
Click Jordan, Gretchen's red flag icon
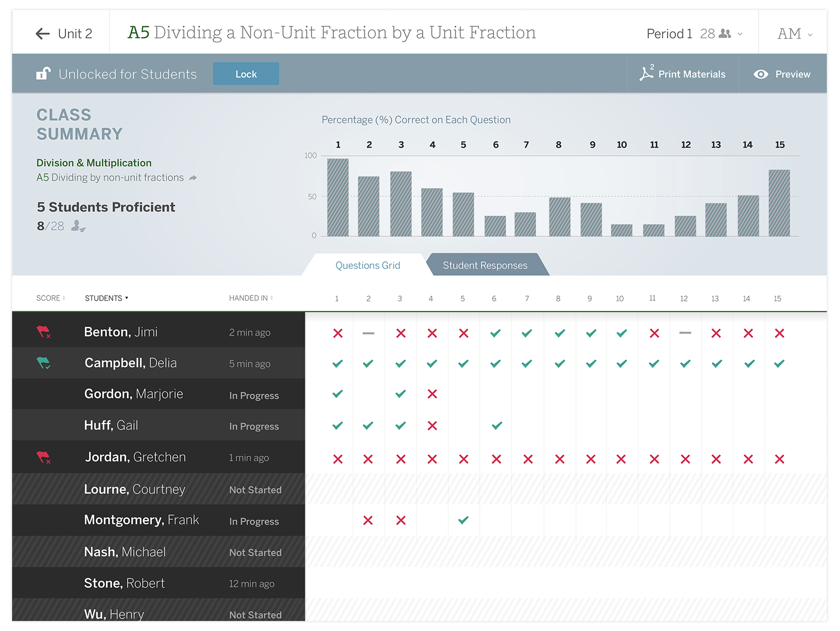point(44,457)
